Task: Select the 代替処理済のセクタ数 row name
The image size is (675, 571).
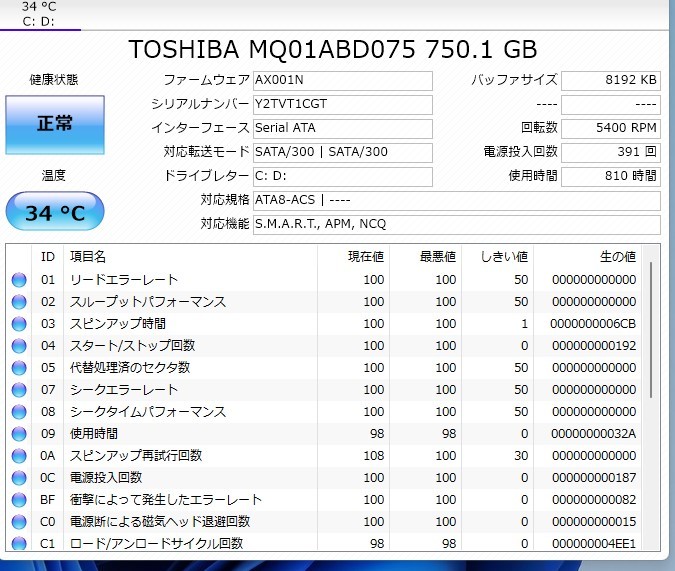Action: [130, 368]
